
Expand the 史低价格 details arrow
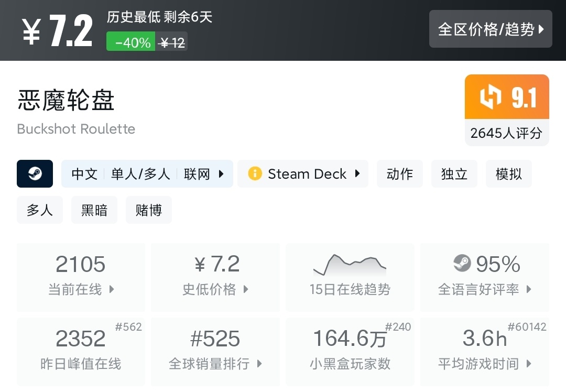click(245, 289)
